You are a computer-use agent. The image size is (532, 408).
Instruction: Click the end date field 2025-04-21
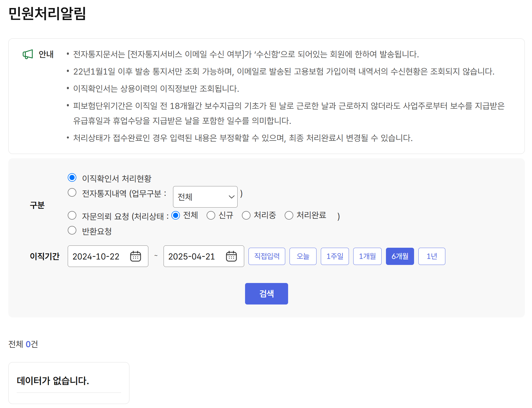(x=204, y=256)
